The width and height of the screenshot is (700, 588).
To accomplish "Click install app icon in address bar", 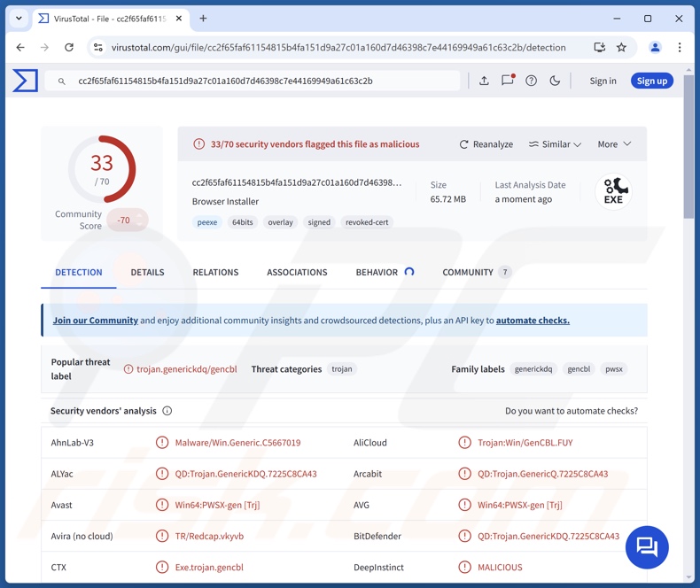I will [599, 47].
